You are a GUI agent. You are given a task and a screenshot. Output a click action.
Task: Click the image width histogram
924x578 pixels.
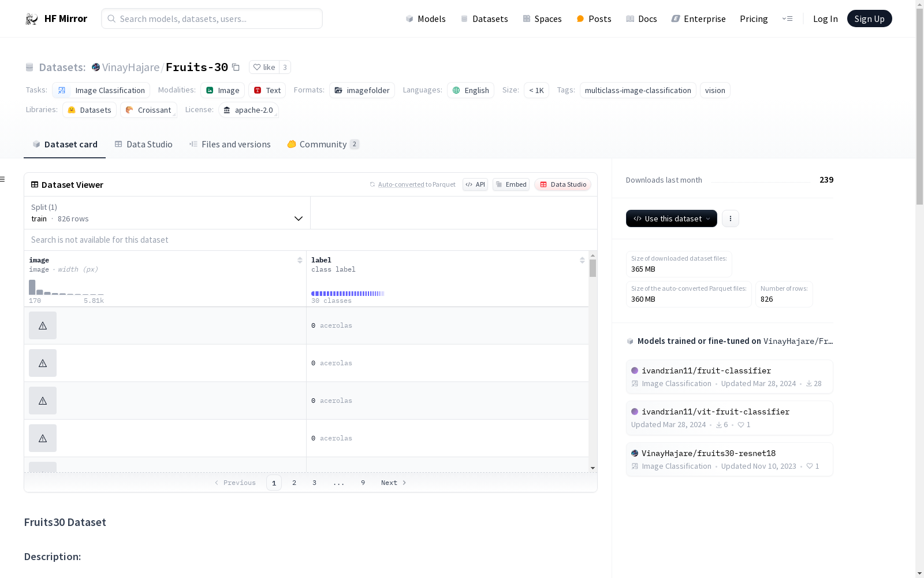pyautogui.click(x=66, y=287)
